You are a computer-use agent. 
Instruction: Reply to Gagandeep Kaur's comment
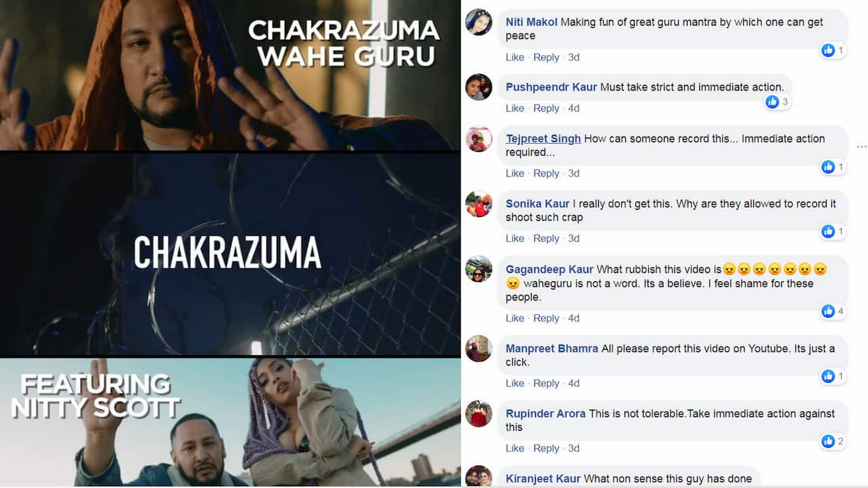546,318
